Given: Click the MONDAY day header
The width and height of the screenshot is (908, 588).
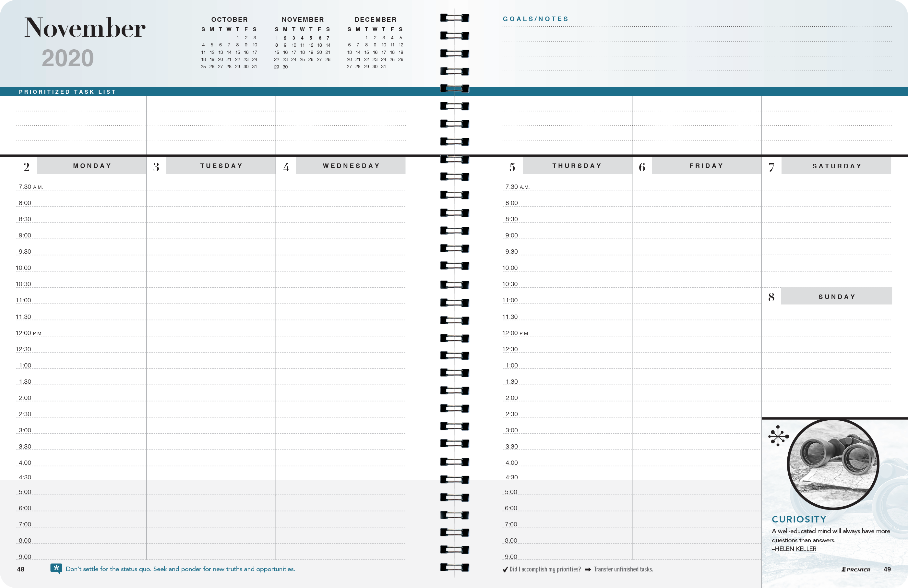Looking at the screenshot, I should 91,165.
